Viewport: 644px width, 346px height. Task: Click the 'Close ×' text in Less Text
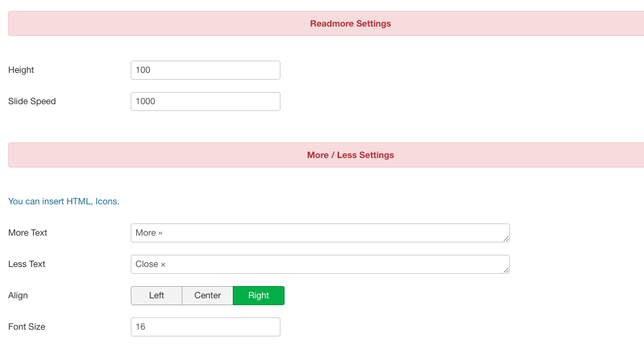(150, 264)
